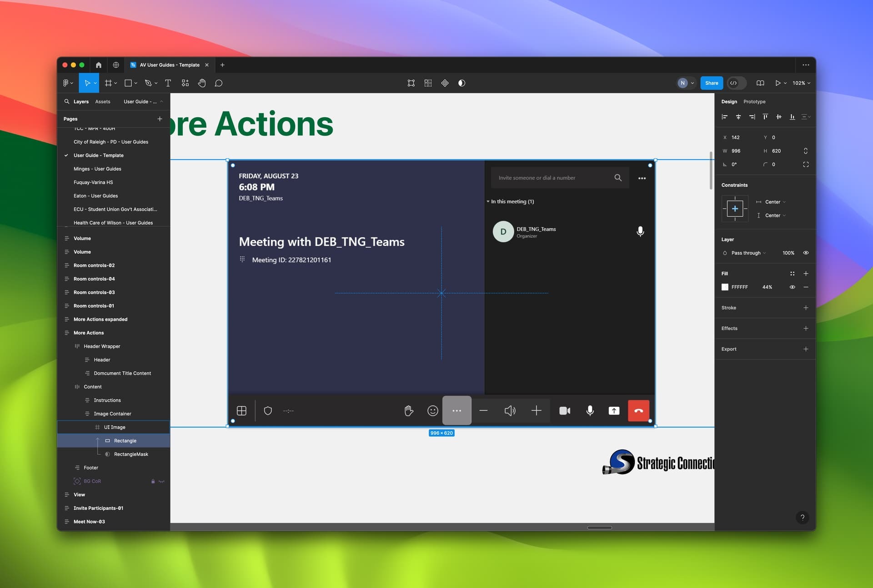This screenshot has width=873, height=588.
Task: Switch to the Assets tab
Action: click(103, 101)
